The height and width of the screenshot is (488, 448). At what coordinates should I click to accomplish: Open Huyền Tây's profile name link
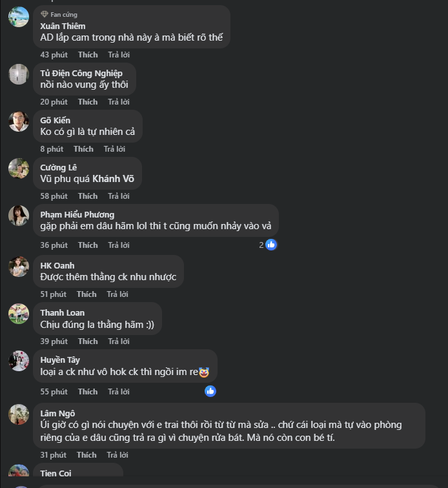[x=60, y=360]
